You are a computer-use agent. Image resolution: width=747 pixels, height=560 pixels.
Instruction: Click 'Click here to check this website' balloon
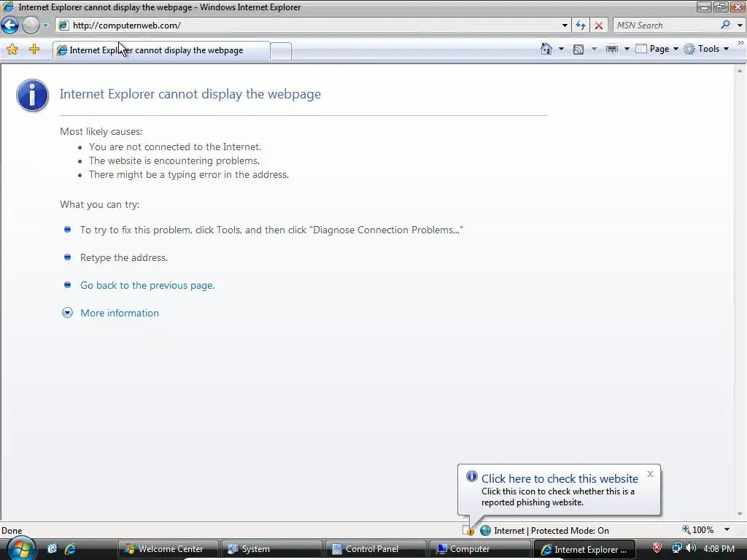pos(560,478)
